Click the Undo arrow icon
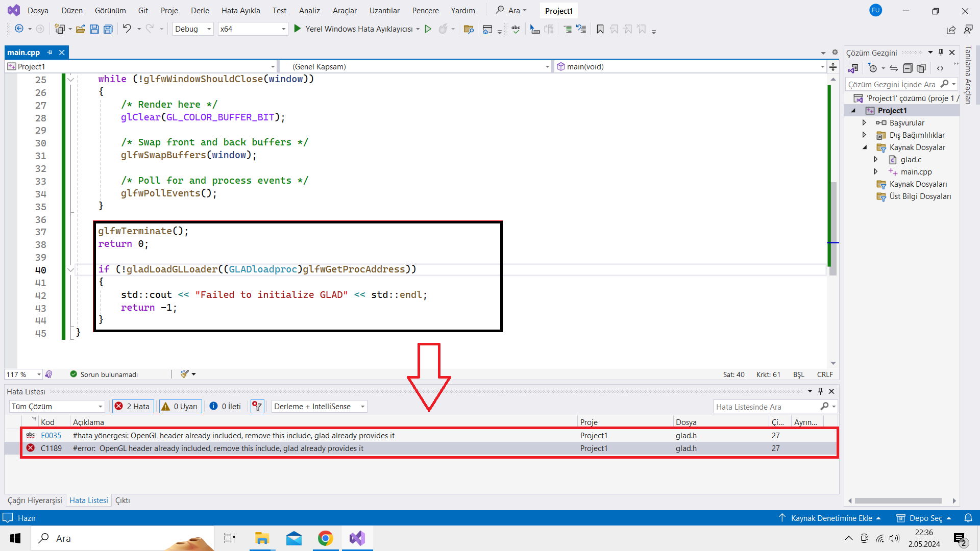980x551 pixels. (127, 29)
